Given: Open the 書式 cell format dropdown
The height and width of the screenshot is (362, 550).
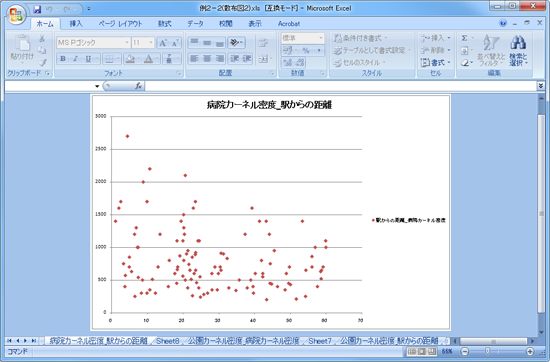Looking at the screenshot, I should click(x=436, y=62).
